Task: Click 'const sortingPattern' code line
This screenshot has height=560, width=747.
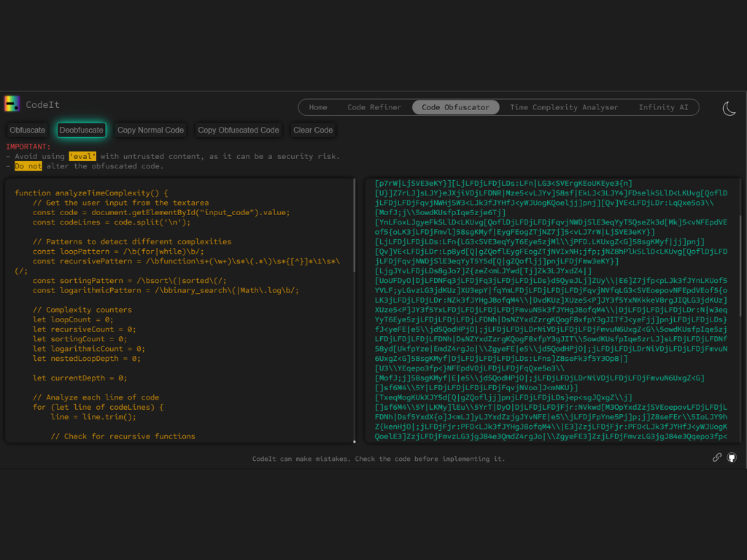Action: [130, 281]
